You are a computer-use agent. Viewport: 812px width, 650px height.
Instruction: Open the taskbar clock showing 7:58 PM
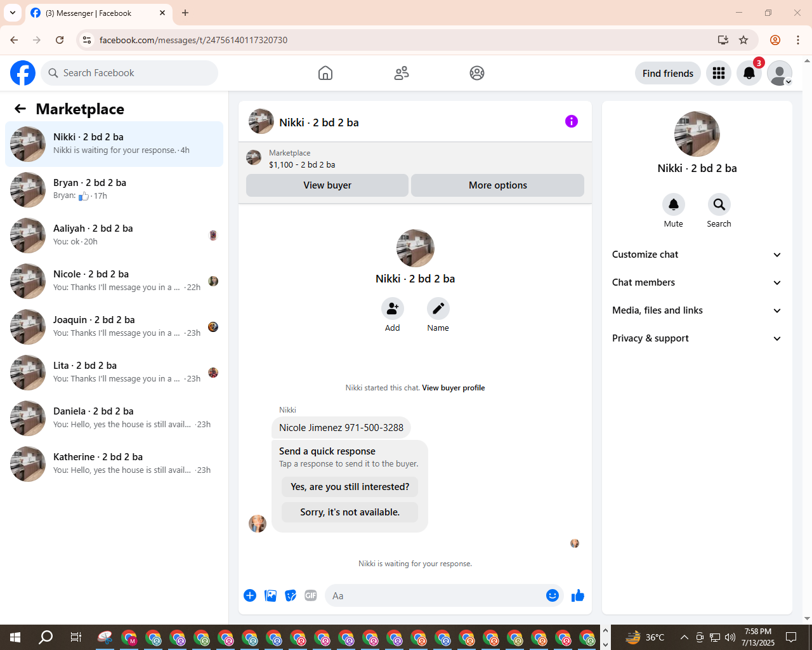tap(758, 637)
